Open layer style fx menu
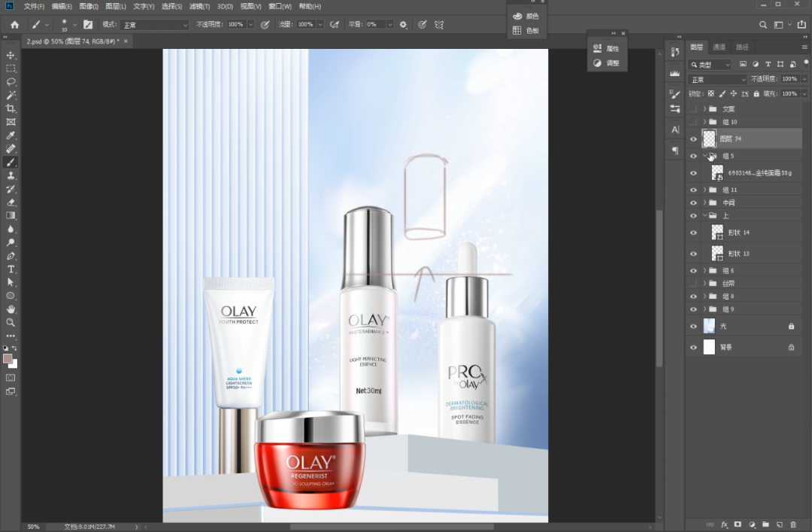This screenshot has width=812, height=532. [x=724, y=524]
